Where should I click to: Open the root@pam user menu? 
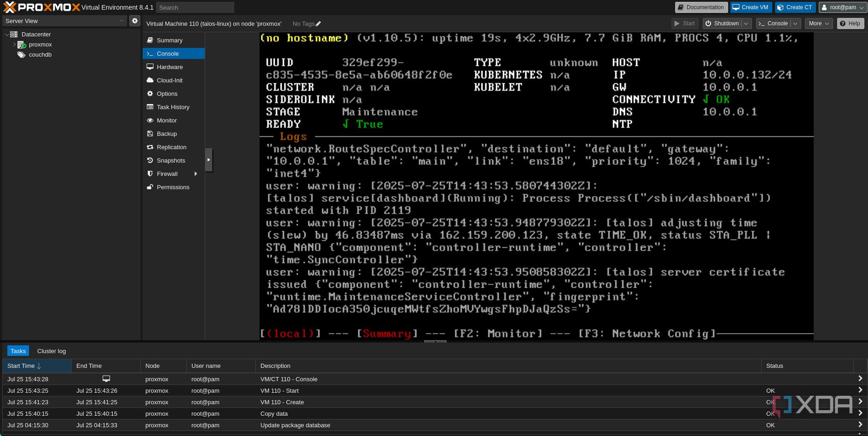(843, 7)
